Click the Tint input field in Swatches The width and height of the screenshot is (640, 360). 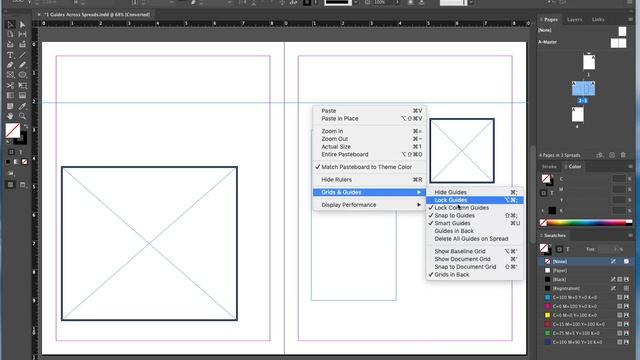pos(607,249)
